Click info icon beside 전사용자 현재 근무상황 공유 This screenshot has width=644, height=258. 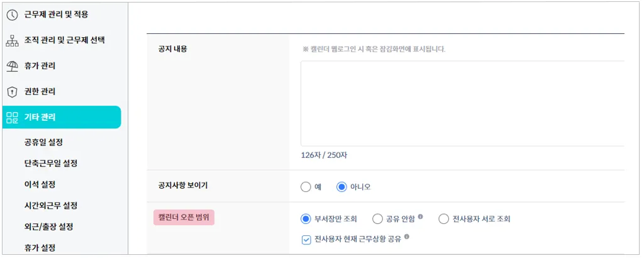pos(407,237)
